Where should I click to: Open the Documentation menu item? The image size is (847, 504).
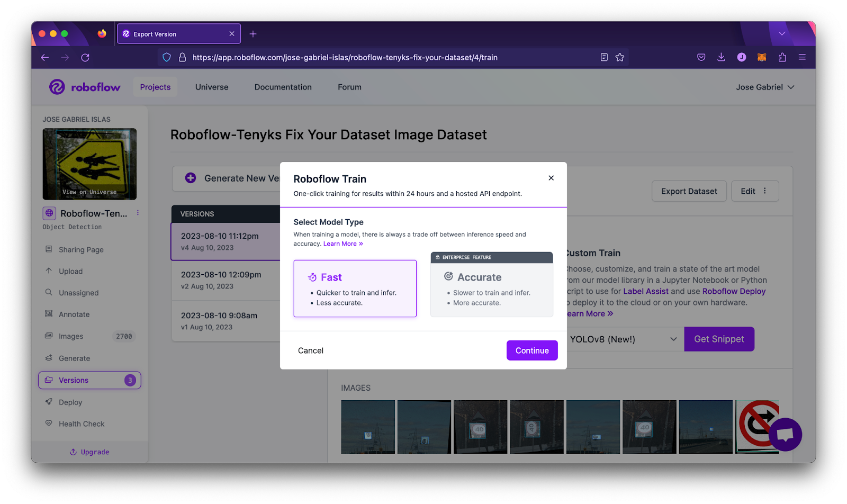coord(283,87)
